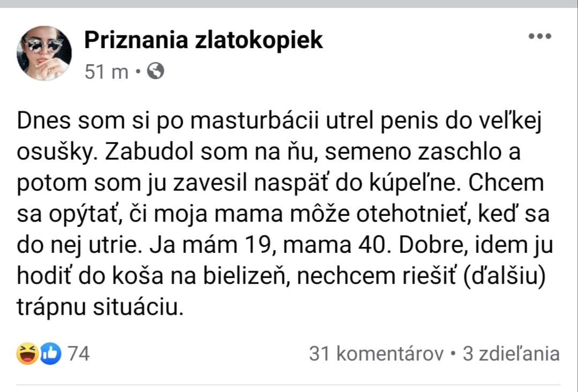The image size is (578, 392).
Task: Visit the Priznania zlatokopiek page name
Action: pyautogui.click(x=204, y=40)
